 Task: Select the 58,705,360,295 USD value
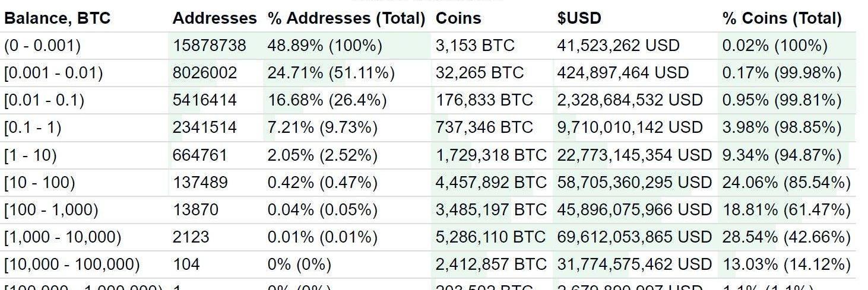[x=634, y=183]
